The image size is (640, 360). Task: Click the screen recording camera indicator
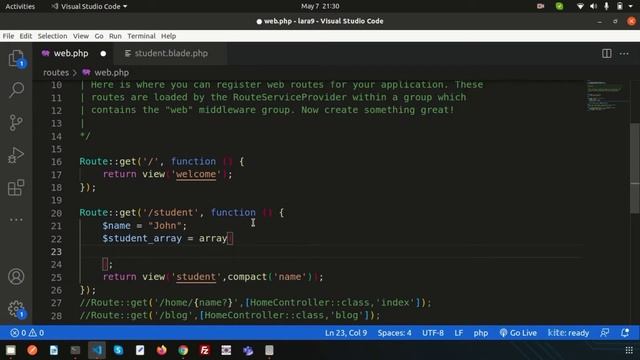pyautogui.click(x=540, y=6)
